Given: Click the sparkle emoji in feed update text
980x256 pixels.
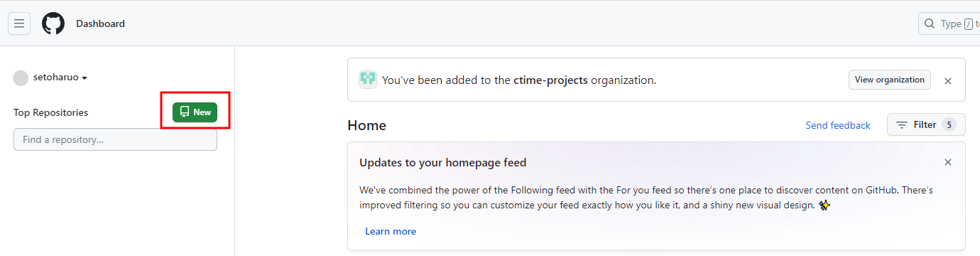Looking at the screenshot, I should (x=824, y=206).
